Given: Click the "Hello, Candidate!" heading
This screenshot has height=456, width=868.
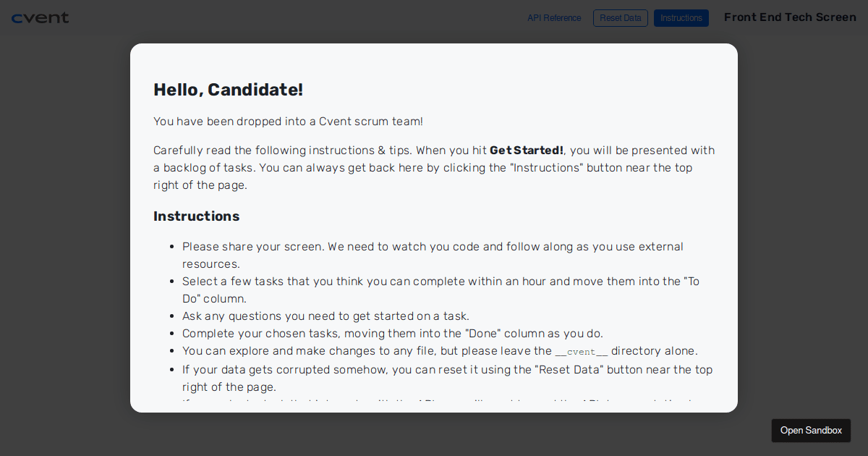Looking at the screenshot, I should coord(228,90).
